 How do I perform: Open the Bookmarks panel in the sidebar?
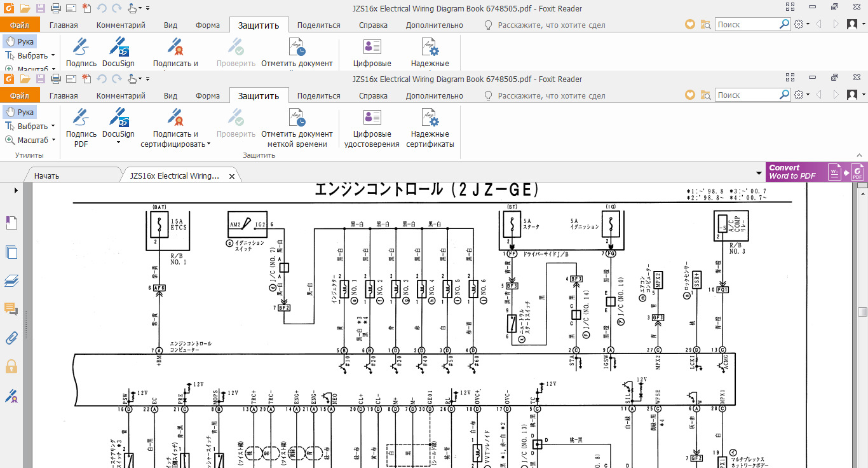(x=11, y=223)
